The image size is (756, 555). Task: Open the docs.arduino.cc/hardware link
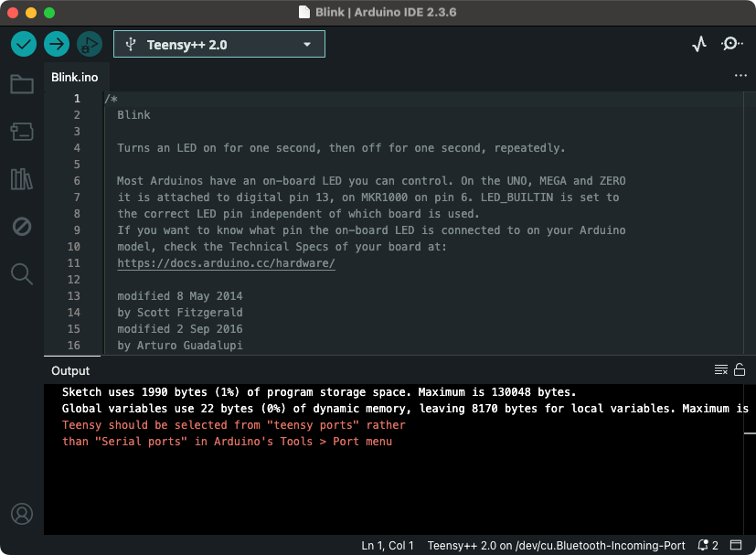point(226,263)
